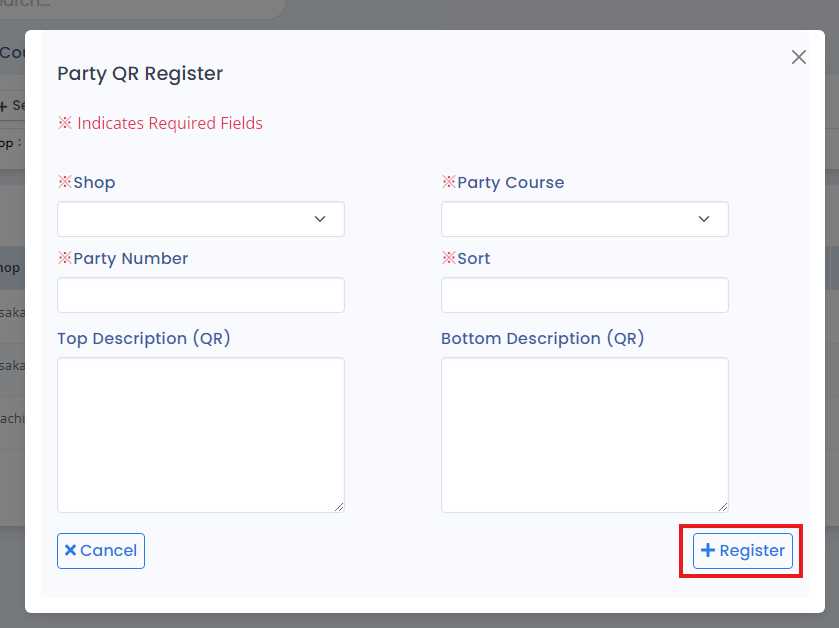Click the plus icon inside Register
The image size is (839, 628).
[x=708, y=550]
